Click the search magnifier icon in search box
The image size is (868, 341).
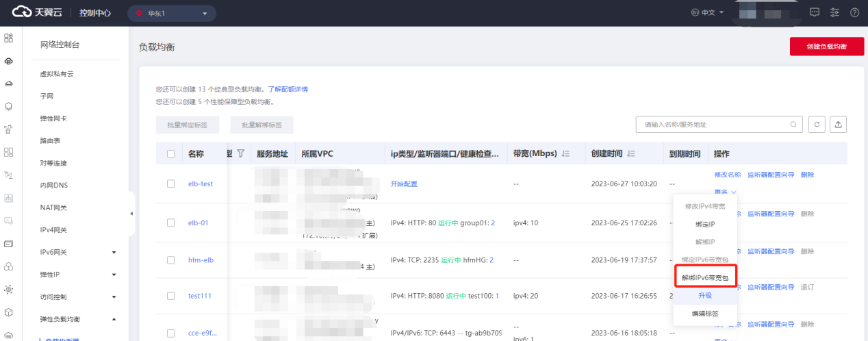click(793, 125)
